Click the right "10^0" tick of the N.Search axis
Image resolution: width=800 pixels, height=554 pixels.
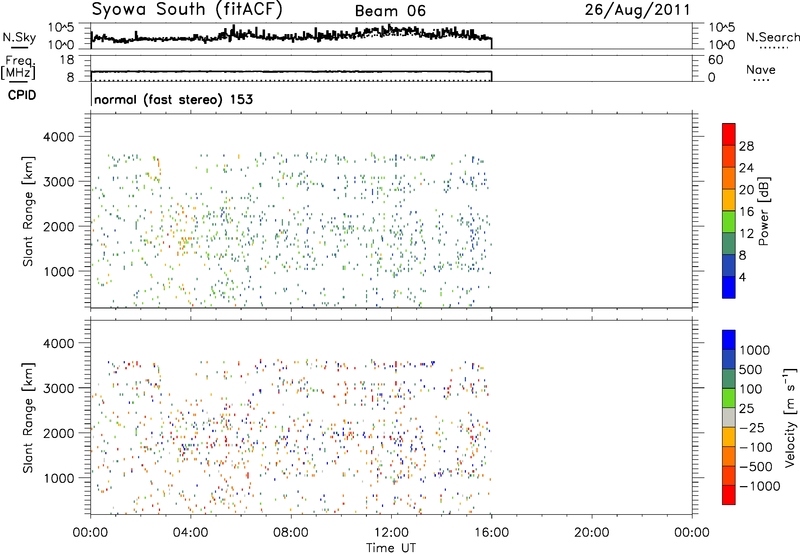(722, 45)
